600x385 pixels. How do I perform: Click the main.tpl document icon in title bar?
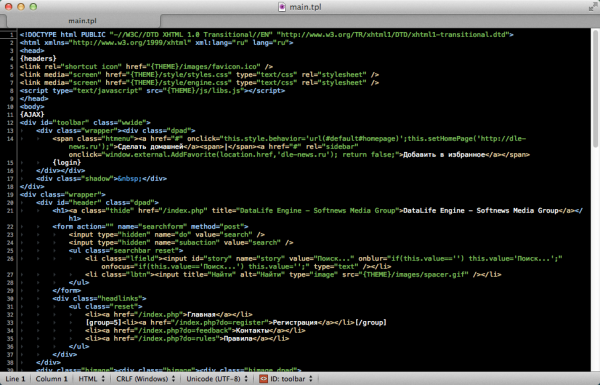pyautogui.click(x=282, y=7)
